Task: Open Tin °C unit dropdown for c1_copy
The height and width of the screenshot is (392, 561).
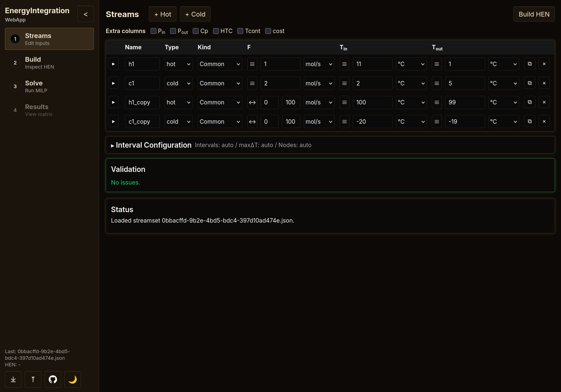Action: click(x=411, y=121)
